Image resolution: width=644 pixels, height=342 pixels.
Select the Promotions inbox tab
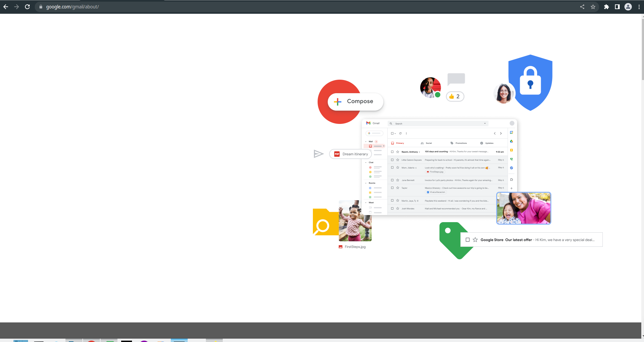pos(459,143)
